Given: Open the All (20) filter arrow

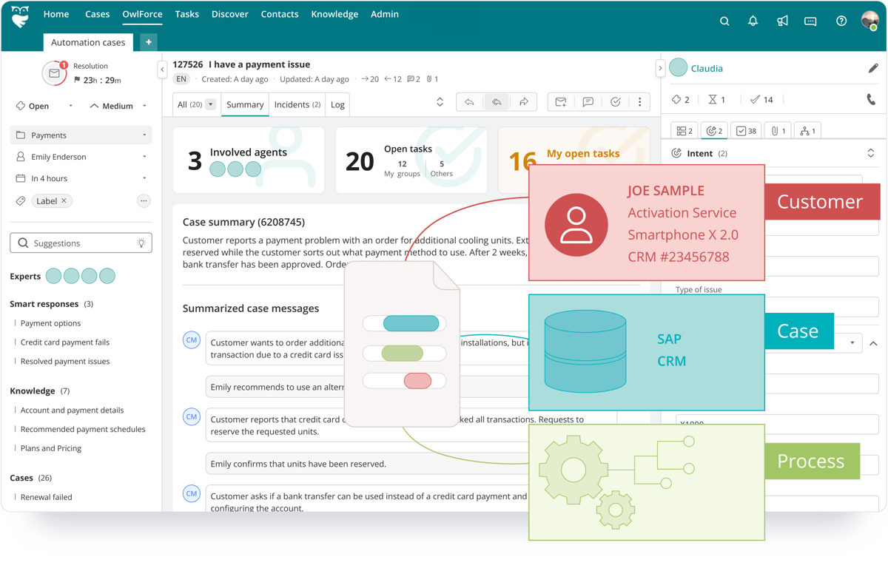Looking at the screenshot, I should 211,104.
